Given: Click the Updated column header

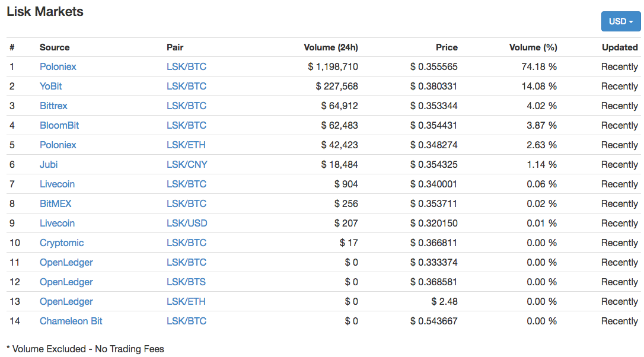Looking at the screenshot, I should (x=620, y=47).
